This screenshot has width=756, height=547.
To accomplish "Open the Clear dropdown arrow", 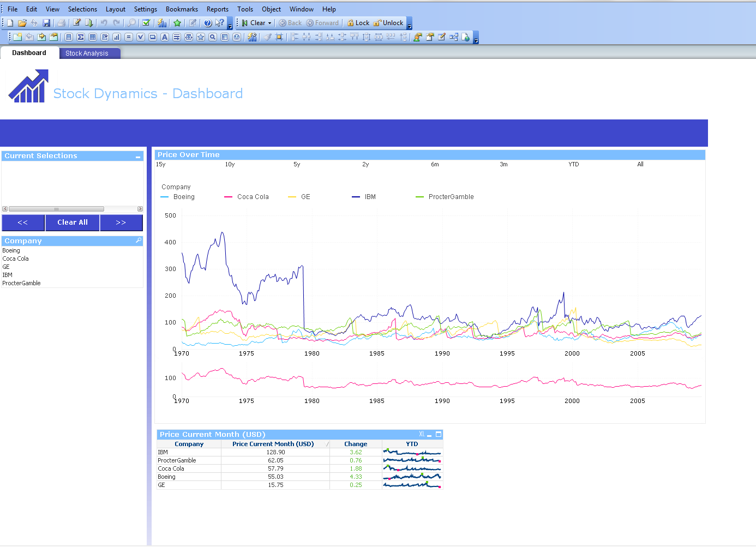I will click(x=269, y=23).
